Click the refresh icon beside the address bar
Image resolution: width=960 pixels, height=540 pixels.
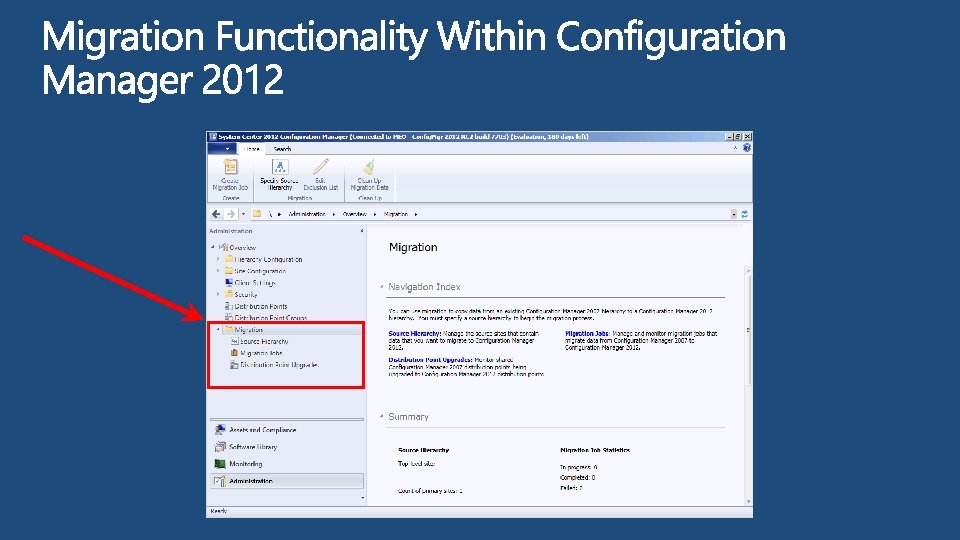pos(744,214)
